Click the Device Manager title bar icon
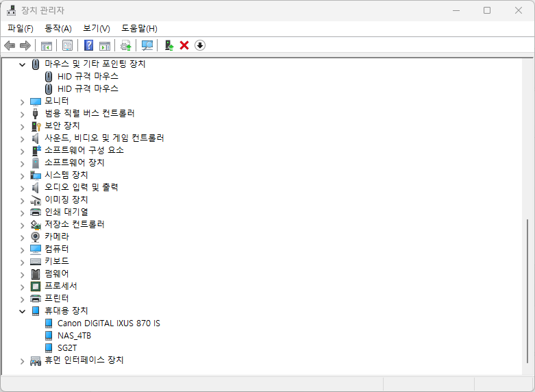This screenshot has height=392, width=535. (x=11, y=10)
